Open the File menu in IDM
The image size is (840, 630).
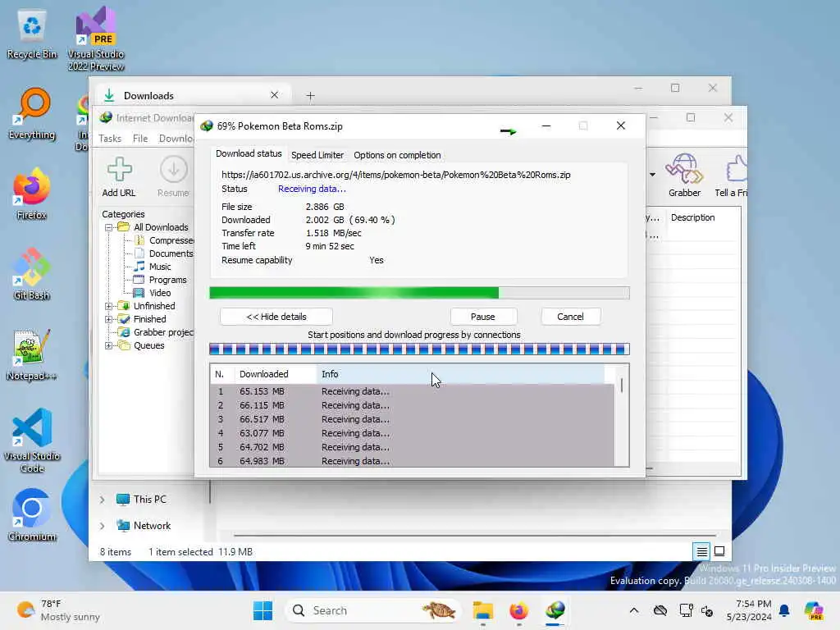[x=140, y=138]
